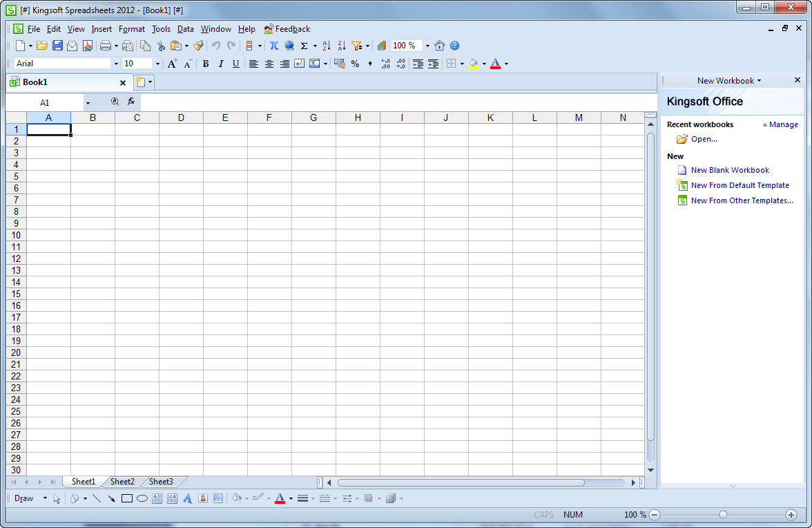This screenshot has width=812, height=528.
Task: Switch to the Sheet3 tab
Action: [161, 482]
